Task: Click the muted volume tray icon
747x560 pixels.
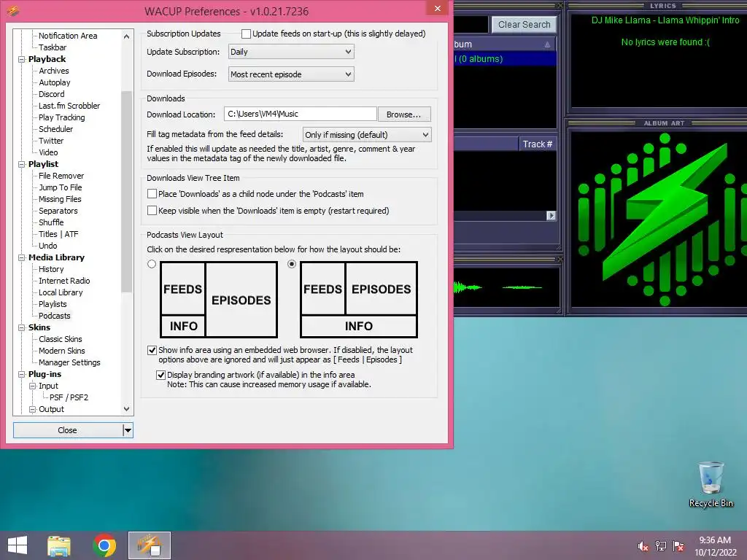Action: point(643,546)
